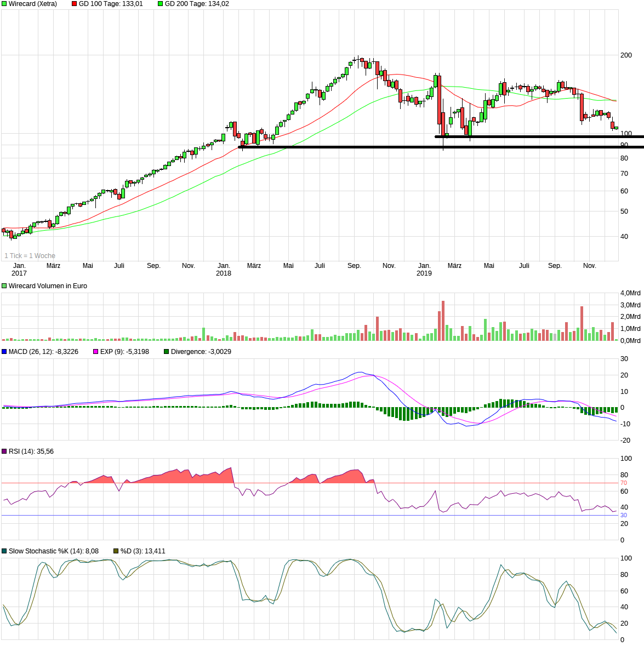Click the 'Nov.' 2019 axis label

tap(590, 266)
